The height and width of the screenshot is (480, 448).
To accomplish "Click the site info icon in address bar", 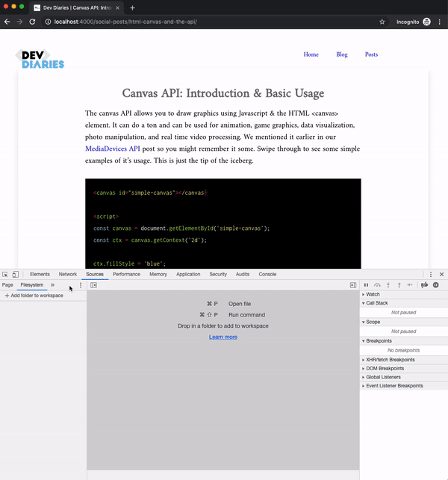I will pyautogui.click(x=48, y=22).
